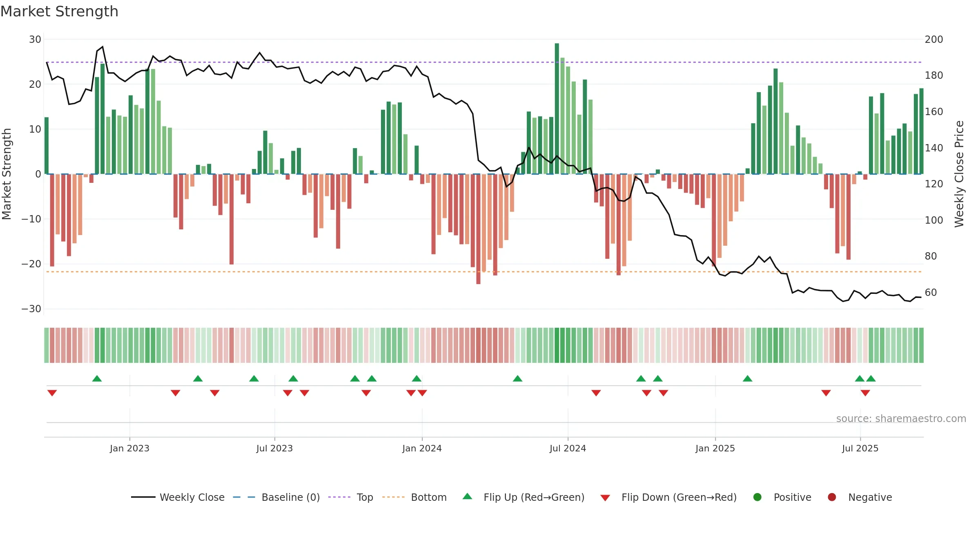Viewport: 980px width, 551px height.
Task: Click the Weekly Close Price axis title
Action: point(959,174)
